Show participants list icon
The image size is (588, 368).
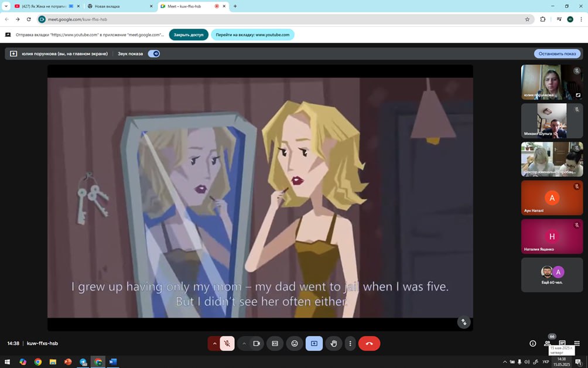[547, 343]
